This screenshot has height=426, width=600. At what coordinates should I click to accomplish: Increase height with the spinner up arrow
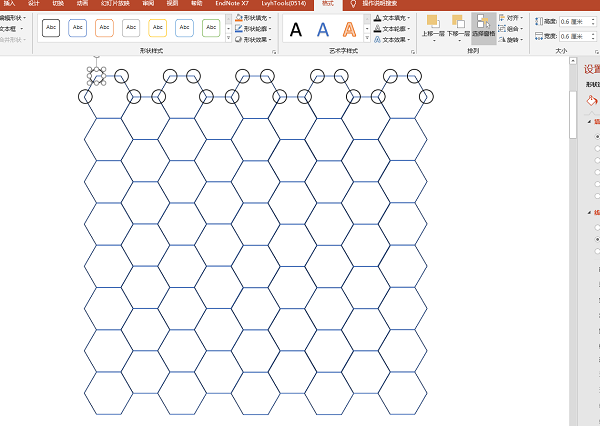tap(593, 20)
